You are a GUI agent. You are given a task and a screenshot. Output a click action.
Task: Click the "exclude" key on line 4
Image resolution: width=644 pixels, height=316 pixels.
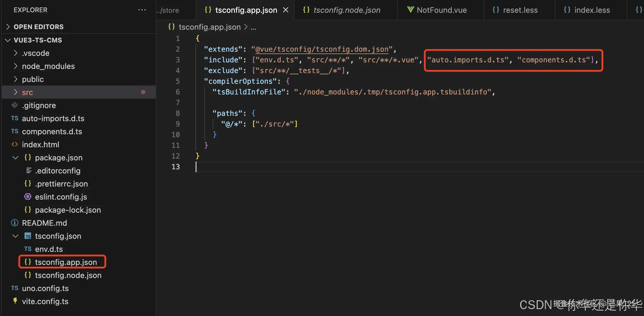tap(223, 70)
